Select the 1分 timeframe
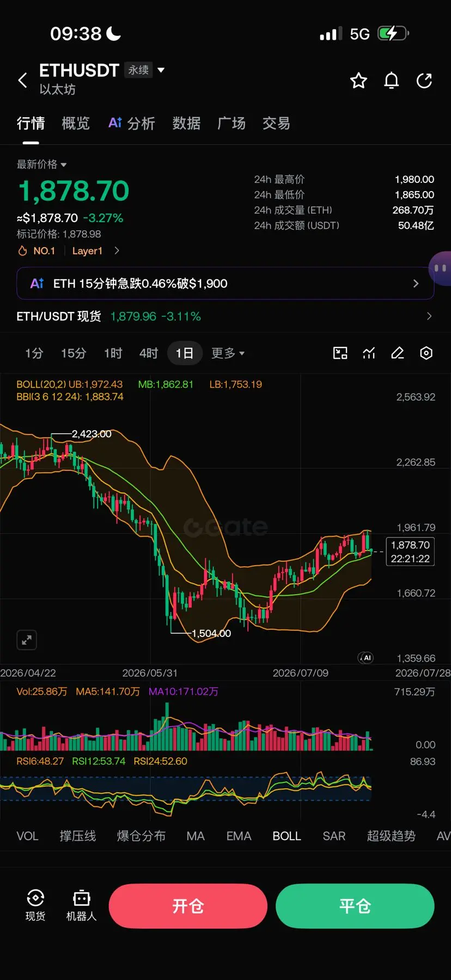This screenshot has width=451, height=980. click(x=34, y=353)
